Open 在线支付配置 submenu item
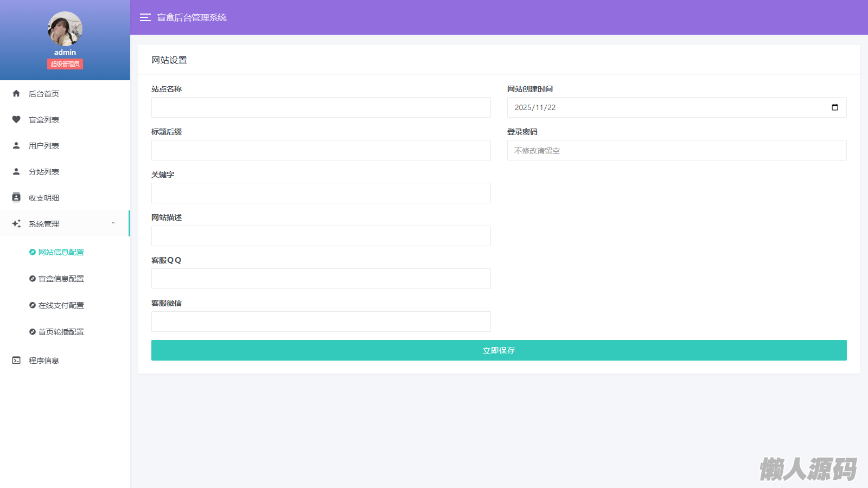868x488 pixels. point(61,305)
